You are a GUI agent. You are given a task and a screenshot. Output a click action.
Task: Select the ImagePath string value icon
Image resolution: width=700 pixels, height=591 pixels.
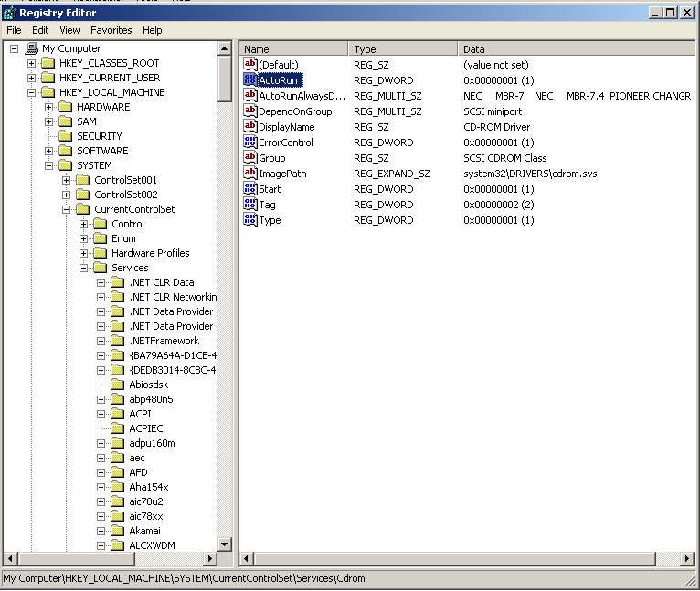click(249, 174)
